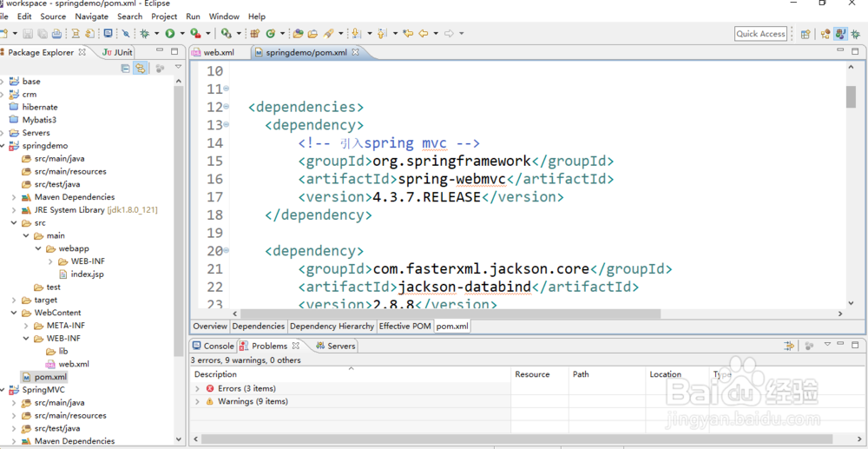
Task: Click the New Java Package icon
Action: tap(255, 34)
